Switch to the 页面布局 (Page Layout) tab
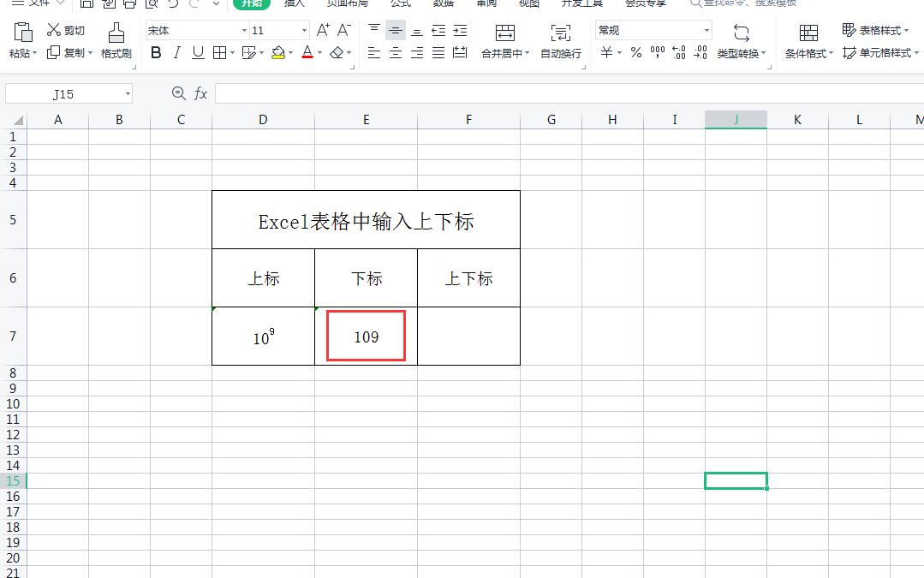The image size is (924, 578). coord(347,3)
